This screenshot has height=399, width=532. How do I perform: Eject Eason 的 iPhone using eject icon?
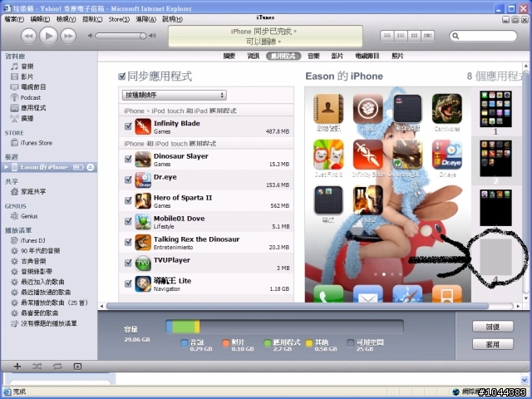[x=91, y=167]
